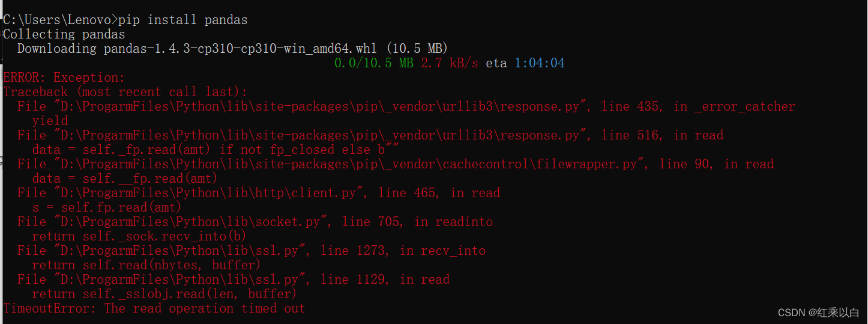868x324 pixels.
Task: Click the TimeoutError message line
Action: [x=154, y=308]
